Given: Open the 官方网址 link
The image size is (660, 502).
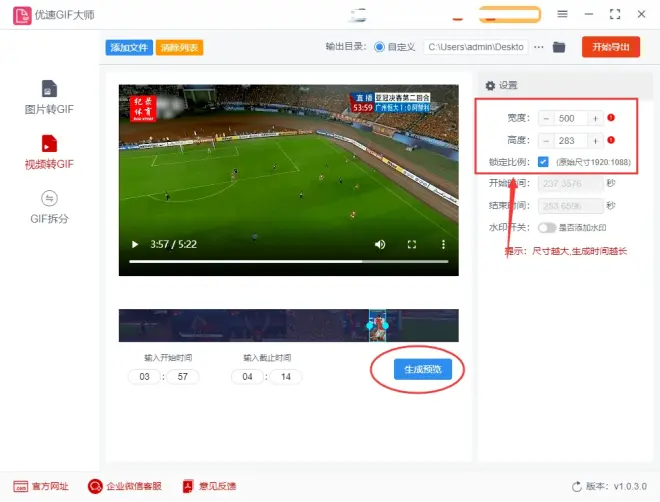Looking at the screenshot, I should [x=41, y=486].
